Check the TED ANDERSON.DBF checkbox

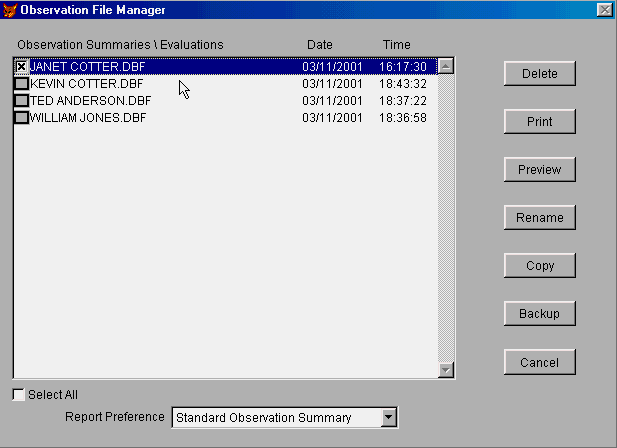(22, 101)
